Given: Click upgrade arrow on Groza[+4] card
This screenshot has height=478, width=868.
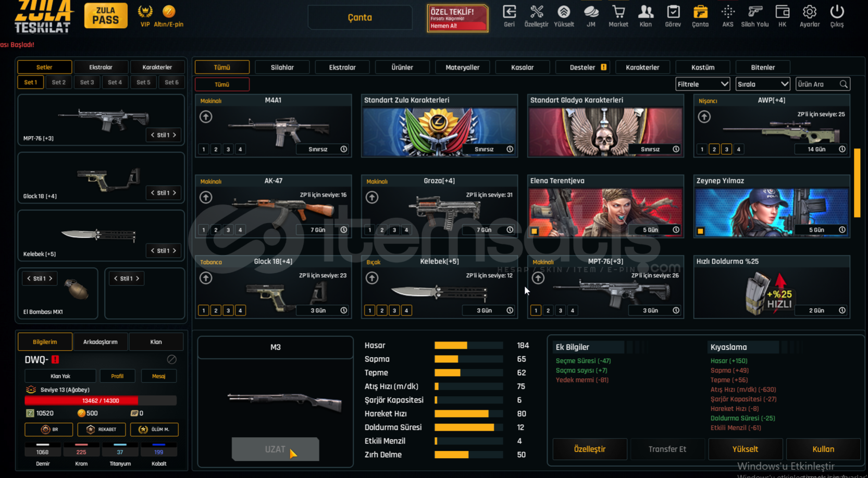Looking at the screenshot, I should (x=372, y=198).
